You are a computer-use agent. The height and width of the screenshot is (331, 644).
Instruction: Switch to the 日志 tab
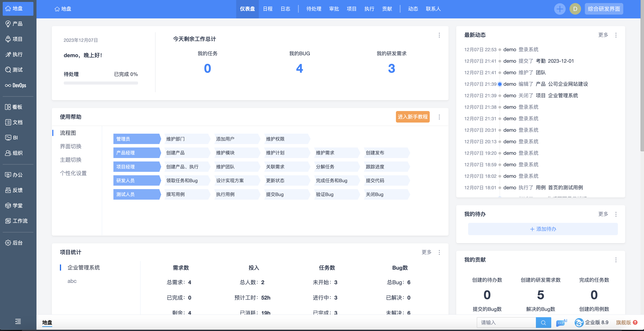point(285,9)
